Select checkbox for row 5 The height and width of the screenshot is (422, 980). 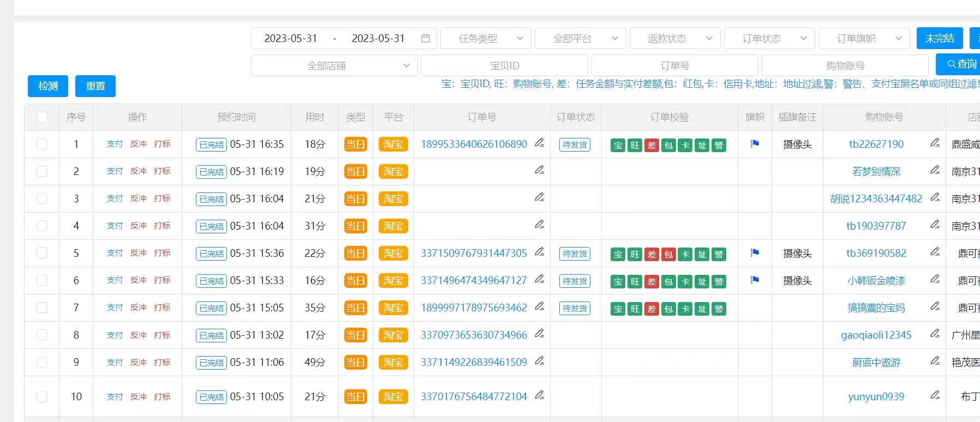click(x=42, y=254)
